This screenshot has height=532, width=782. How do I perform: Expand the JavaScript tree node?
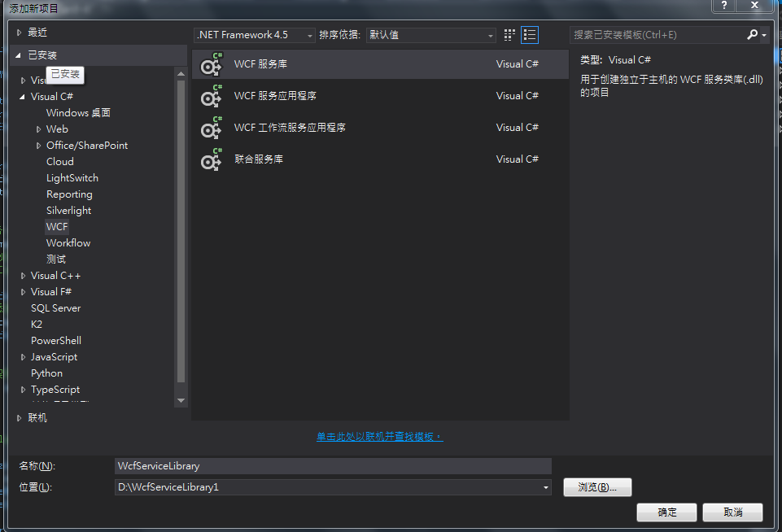23,356
